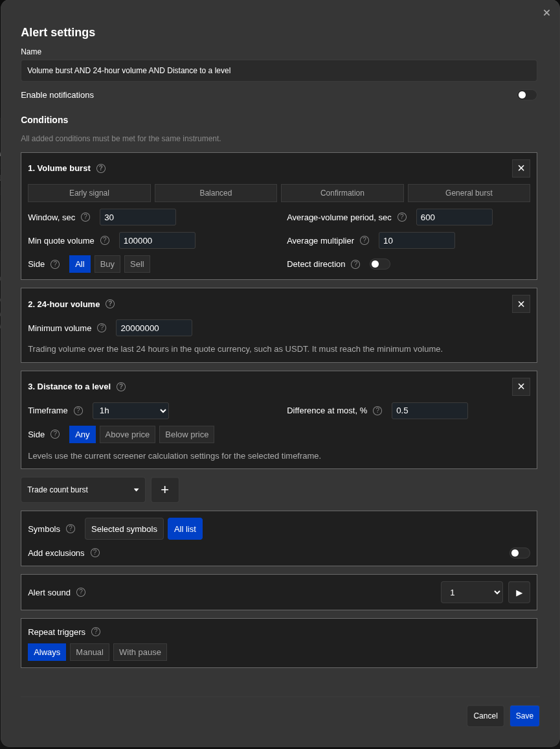Toggle Enable notifications switch
This screenshot has height=749, width=560.
pos(526,95)
